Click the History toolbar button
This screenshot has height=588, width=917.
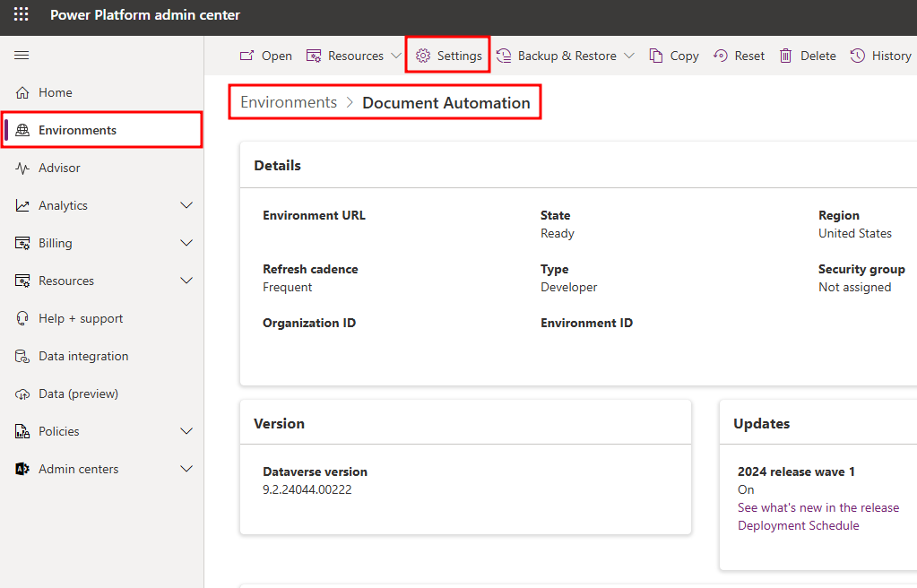[x=881, y=56]
